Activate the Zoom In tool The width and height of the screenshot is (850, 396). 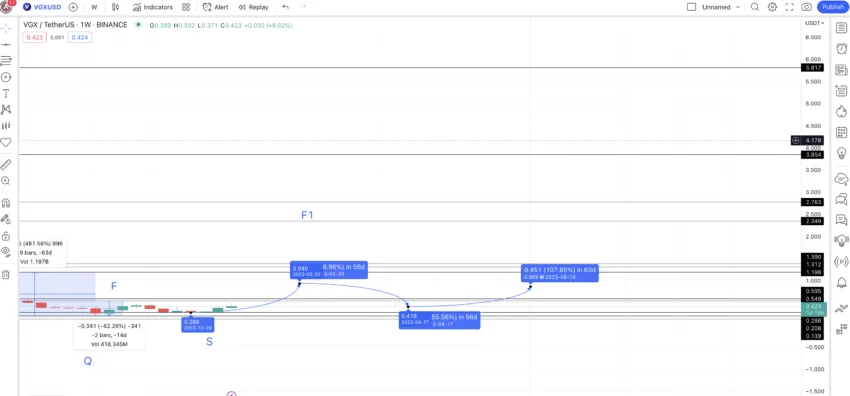tap(6, 181)
